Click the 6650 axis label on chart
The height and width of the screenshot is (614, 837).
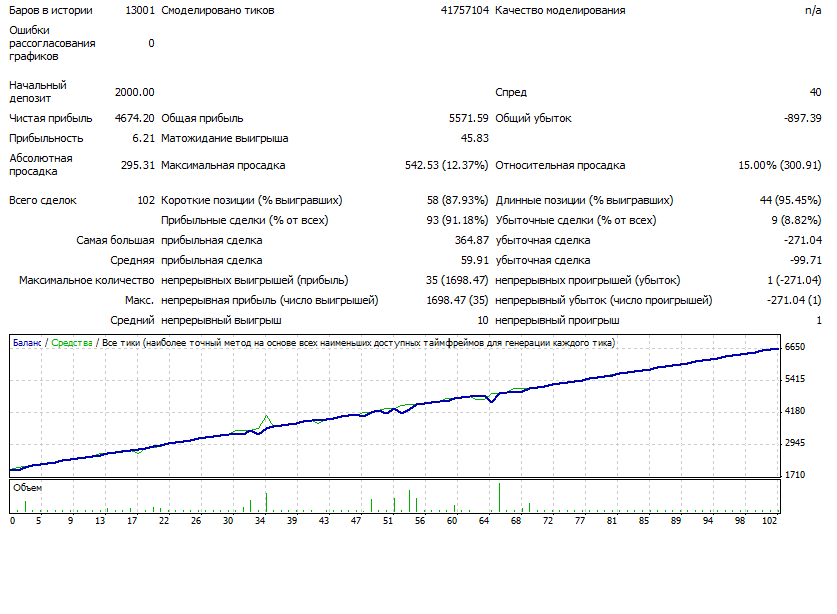coord(795,347)
